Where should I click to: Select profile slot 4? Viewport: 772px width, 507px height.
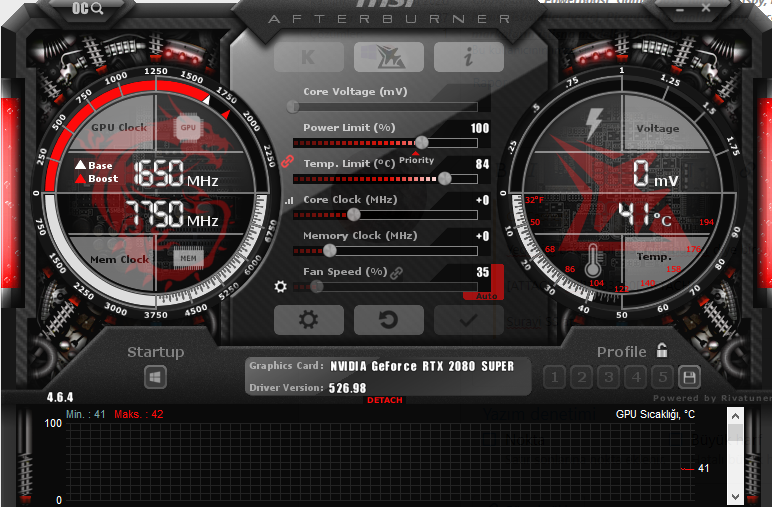tap(636, 378)
